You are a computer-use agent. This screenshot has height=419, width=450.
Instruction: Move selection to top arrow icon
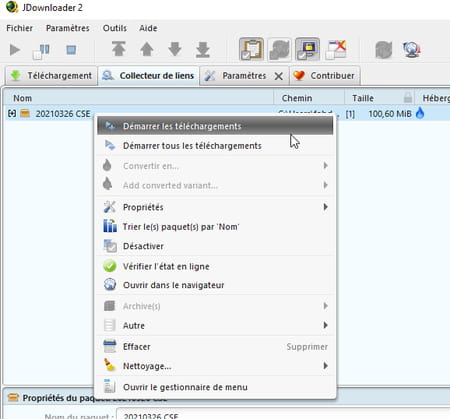pyautogui.click(x=119, y=49)
